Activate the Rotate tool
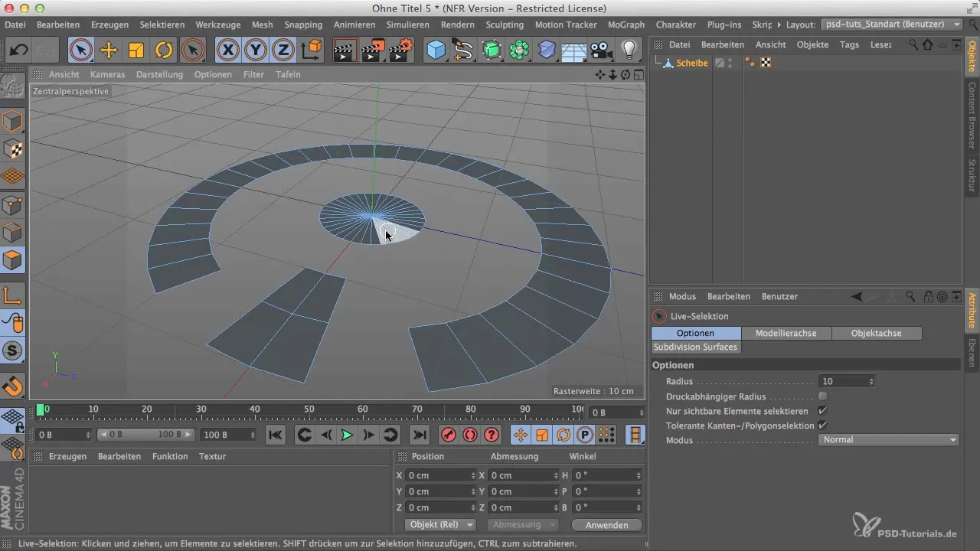 pyautogui.click(x=164, y=51)
